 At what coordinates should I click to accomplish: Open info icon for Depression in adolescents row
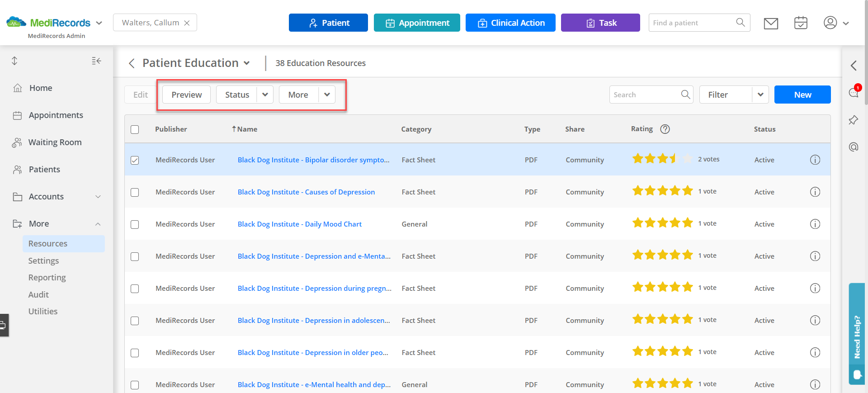click(x=815, y=320)
